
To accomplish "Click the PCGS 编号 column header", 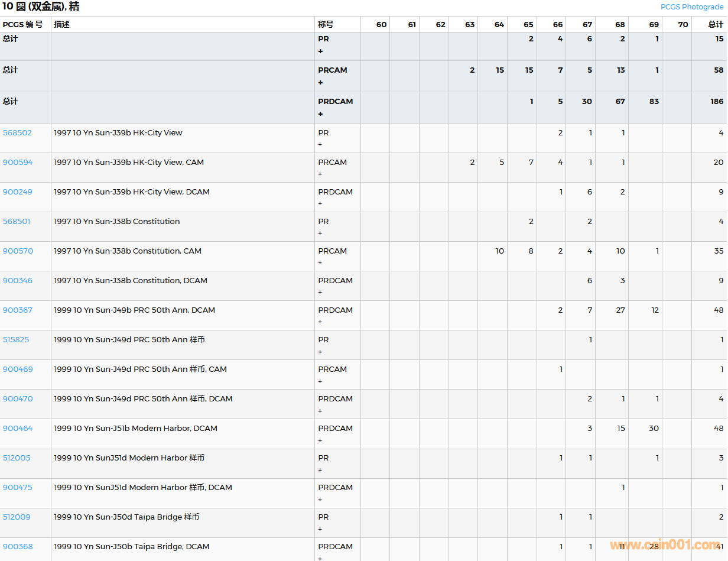I will tap(22, 25).
